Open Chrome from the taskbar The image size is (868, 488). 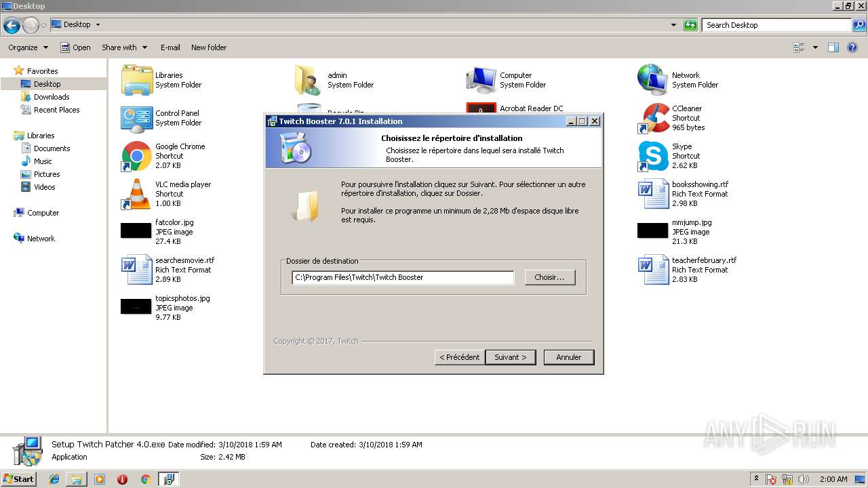click(145, 479)
